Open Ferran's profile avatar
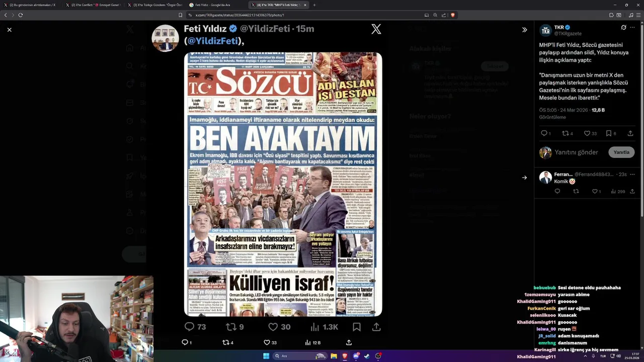The height and width of the screenshot is (362, 644). click(545, 177)
